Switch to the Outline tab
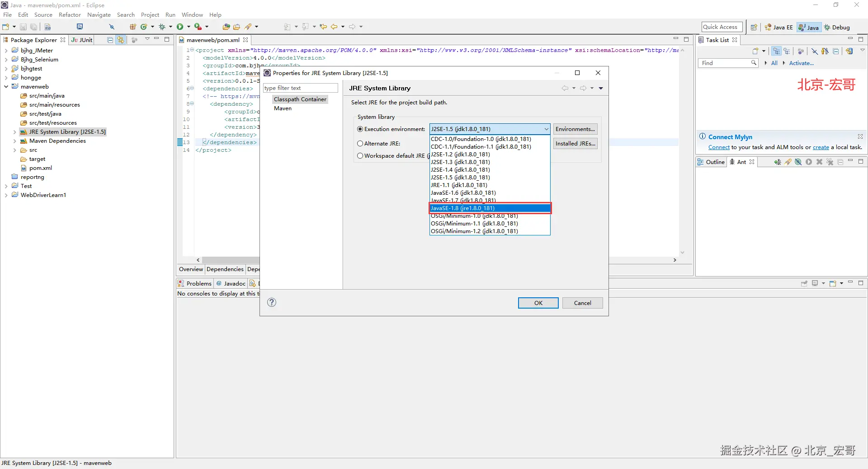868x469 pixels. pos(711,162)
